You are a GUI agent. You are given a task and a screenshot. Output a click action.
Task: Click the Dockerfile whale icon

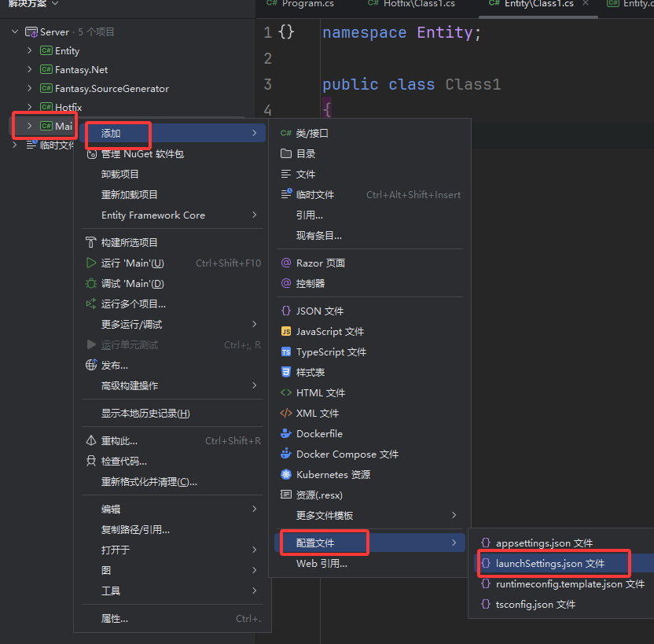coord(285,433)
